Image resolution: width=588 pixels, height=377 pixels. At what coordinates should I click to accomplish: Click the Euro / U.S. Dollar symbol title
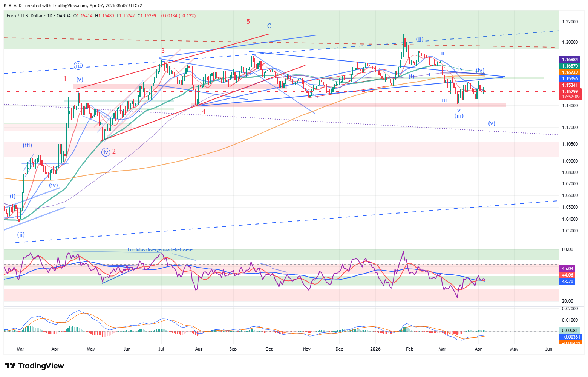coord(24,16)
